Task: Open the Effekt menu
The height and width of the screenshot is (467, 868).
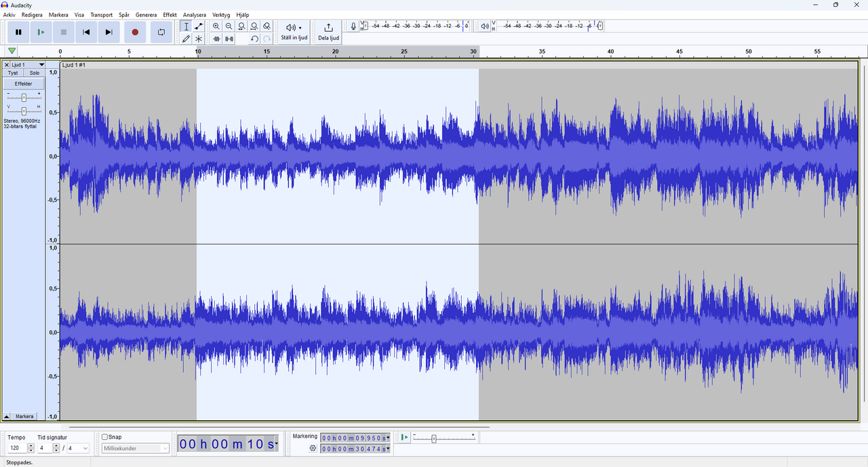Action: tap(170, 14)
